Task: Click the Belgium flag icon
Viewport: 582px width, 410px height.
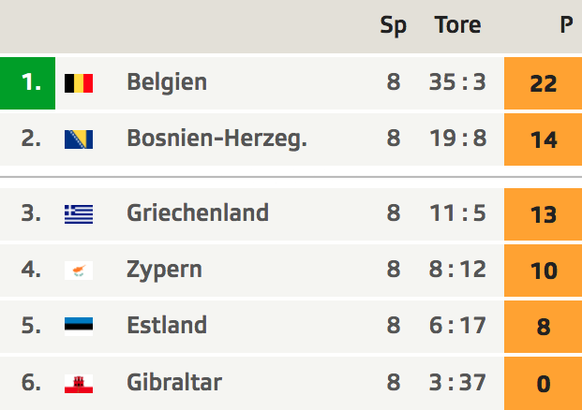Action: click(x=79, y=83)
